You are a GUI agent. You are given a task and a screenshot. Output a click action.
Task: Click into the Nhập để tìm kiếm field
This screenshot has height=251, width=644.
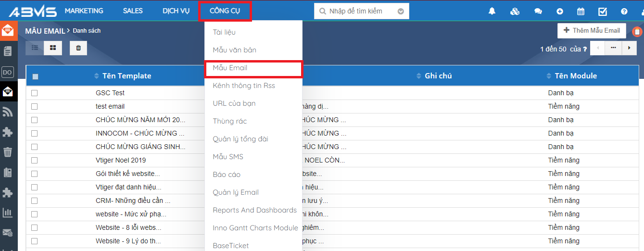pyautogui.click(x=358, y=11)
